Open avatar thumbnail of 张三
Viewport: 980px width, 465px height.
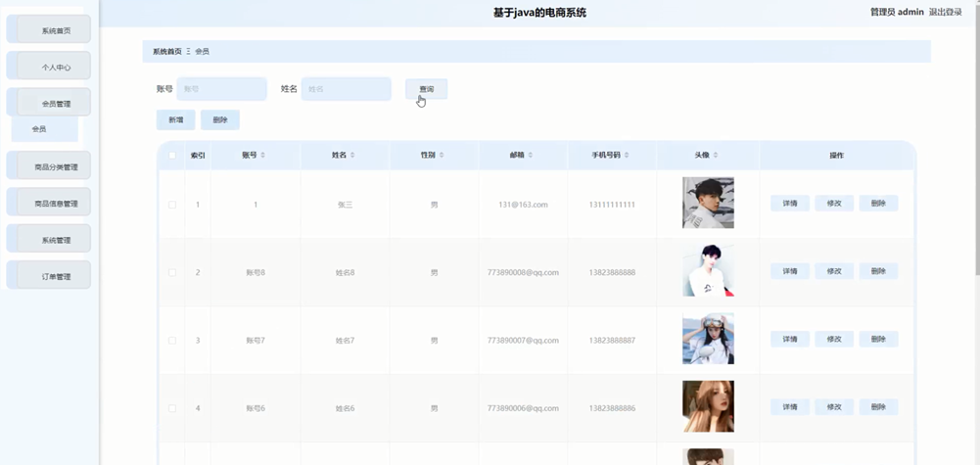(708, 203)
